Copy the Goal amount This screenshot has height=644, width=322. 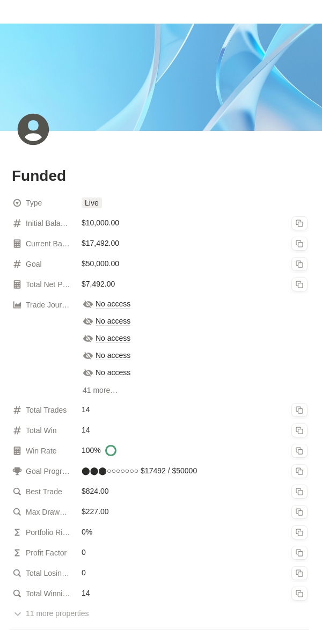[299, 264]
